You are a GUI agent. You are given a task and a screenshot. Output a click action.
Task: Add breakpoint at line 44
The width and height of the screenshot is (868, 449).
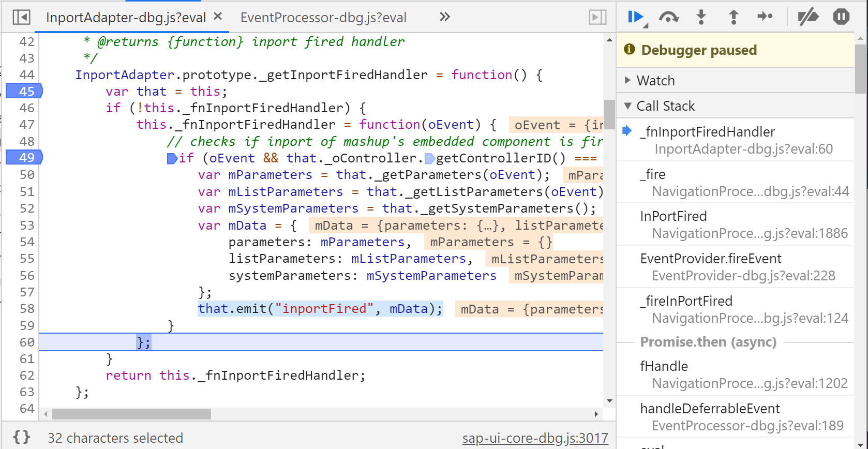26,74
